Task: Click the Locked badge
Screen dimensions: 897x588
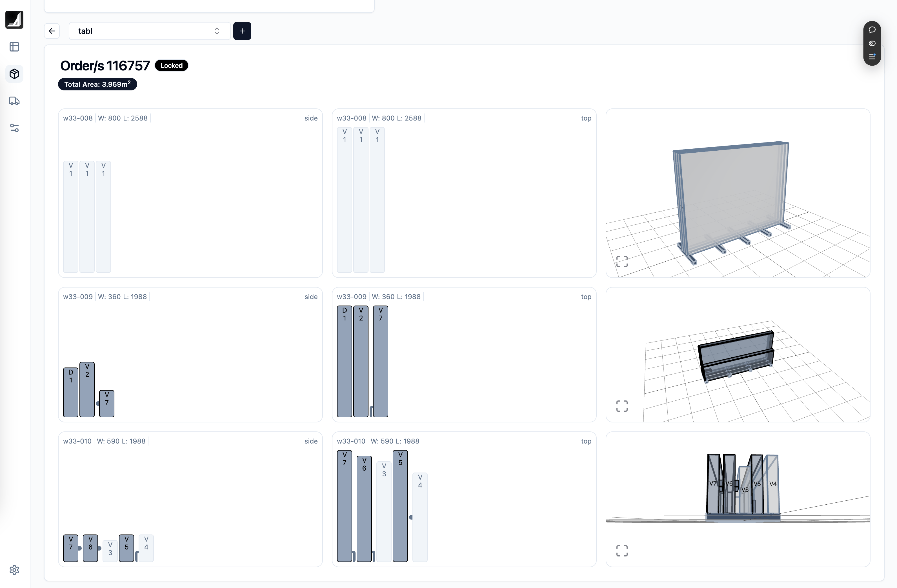Action: [x=172, y=66]
